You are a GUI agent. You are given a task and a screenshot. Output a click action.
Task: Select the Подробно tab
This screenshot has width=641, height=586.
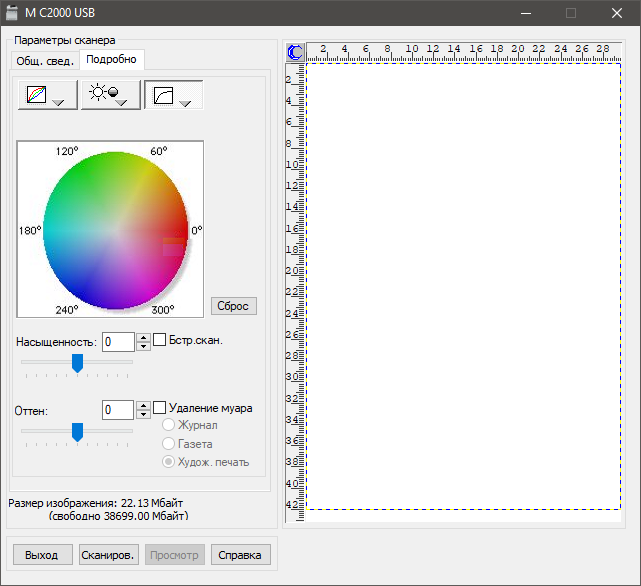pyautogui.click(x=112, y=59)
